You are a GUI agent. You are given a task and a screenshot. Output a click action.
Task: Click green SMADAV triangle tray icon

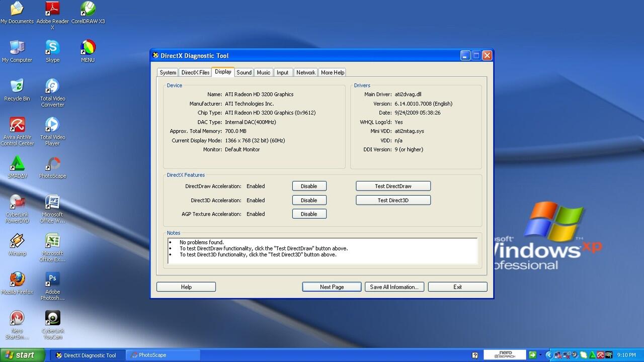(592, 355)
